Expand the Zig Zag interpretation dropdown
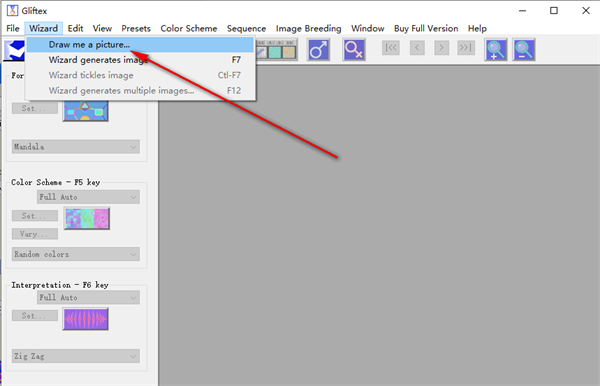 tap(76, 356)
